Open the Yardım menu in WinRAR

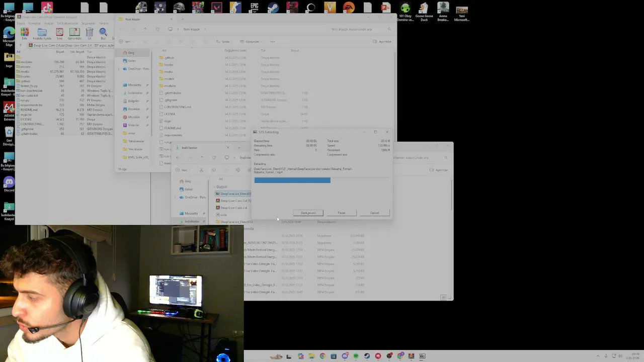click(104, 23)
